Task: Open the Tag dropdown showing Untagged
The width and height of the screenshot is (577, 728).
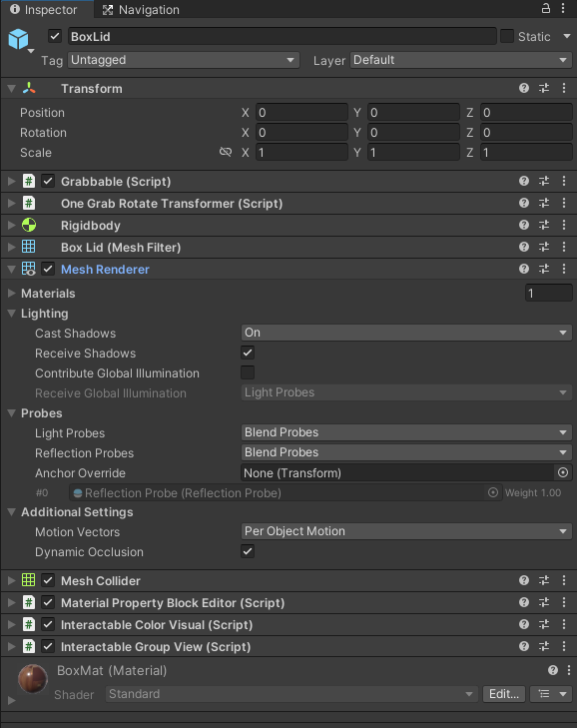Action: pos(184,60)
